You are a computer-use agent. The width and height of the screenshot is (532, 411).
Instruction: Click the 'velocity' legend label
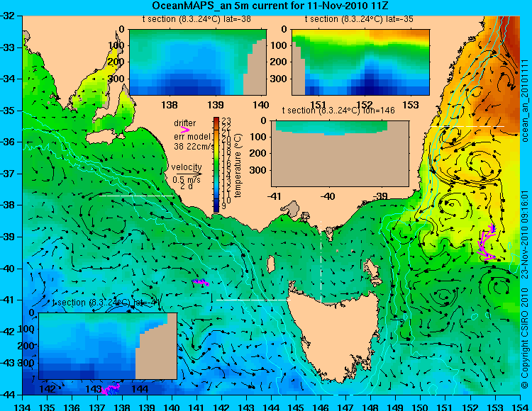click(x=187, y=167)
